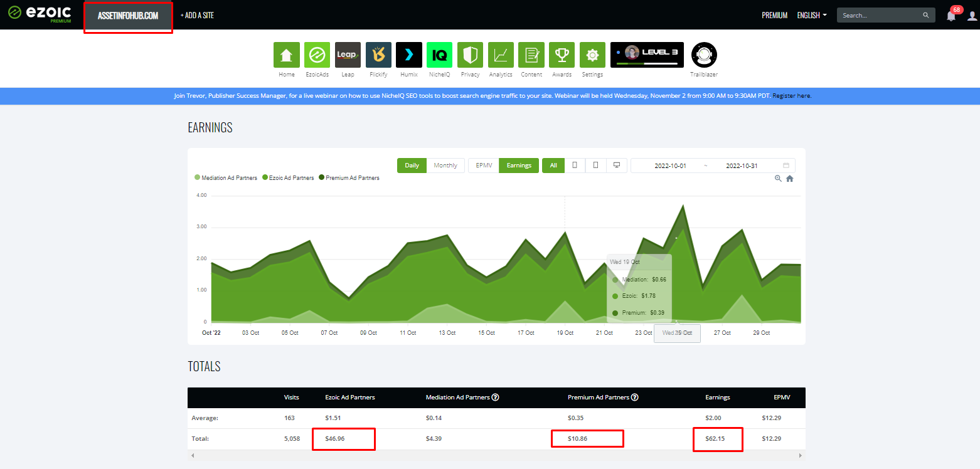
Task: Click the PREMIUM link in header
Action: (775, 15)
